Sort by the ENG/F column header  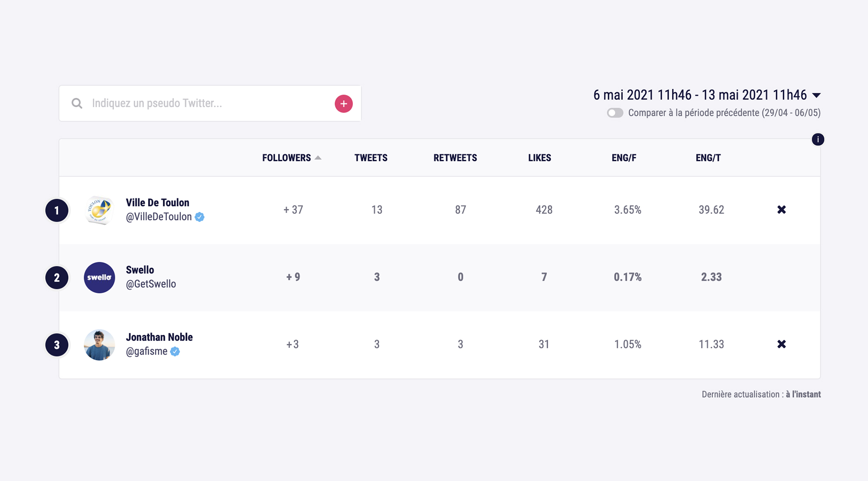point(624,158)
